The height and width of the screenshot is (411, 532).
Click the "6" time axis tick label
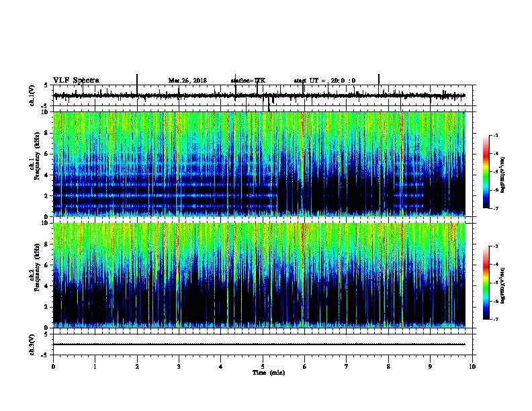(305, 367)
